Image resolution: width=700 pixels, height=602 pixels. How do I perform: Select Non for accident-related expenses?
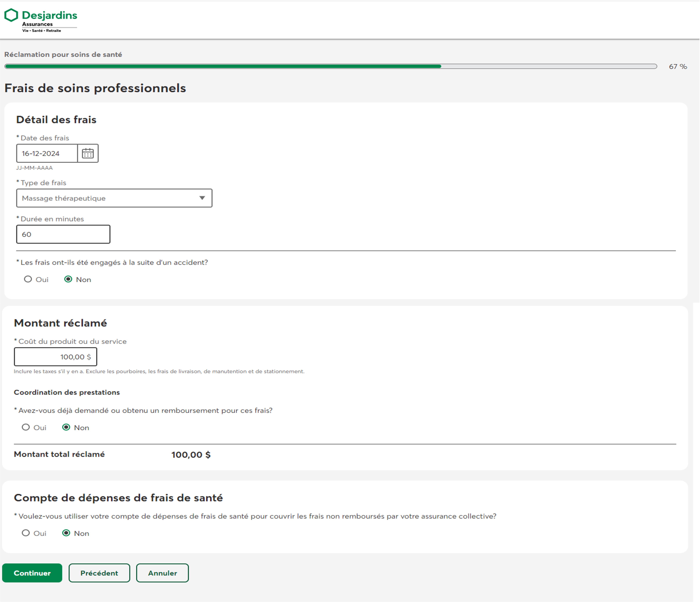(68, 279)
